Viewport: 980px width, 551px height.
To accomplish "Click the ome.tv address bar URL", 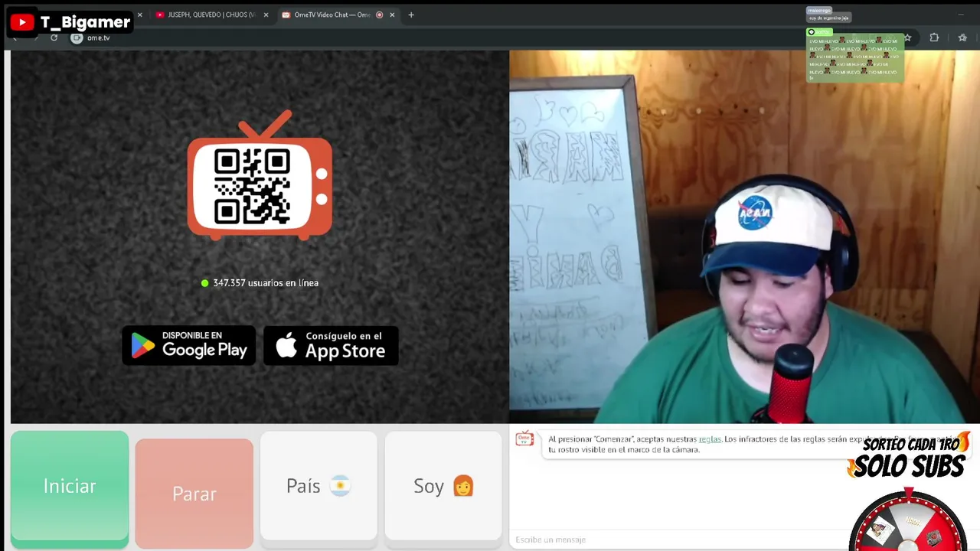I will pos(99,37).
